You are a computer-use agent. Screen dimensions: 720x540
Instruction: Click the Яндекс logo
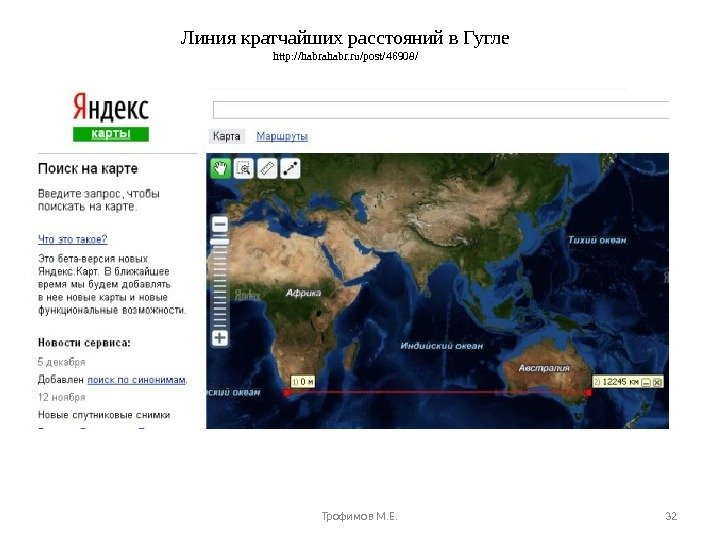click(111, 107)
